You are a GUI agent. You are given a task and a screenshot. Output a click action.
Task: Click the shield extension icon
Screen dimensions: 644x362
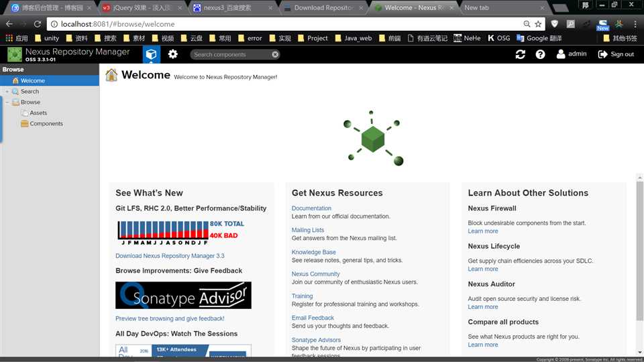pyautogui.click(x=555, y=24)
